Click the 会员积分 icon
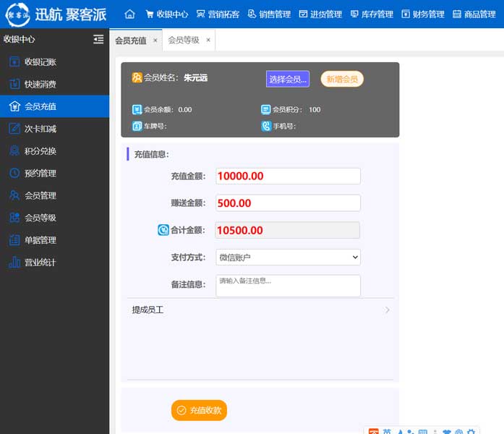 click(x=266, y=110)
